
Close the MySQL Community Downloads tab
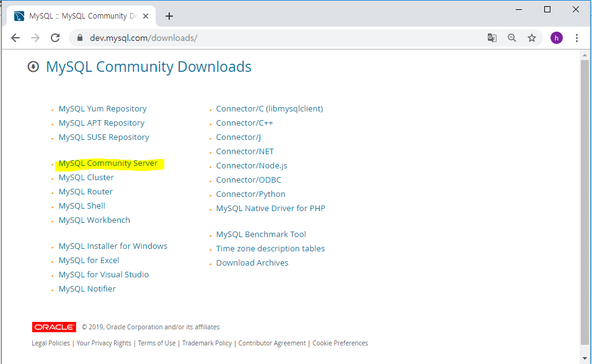(146, 16)
